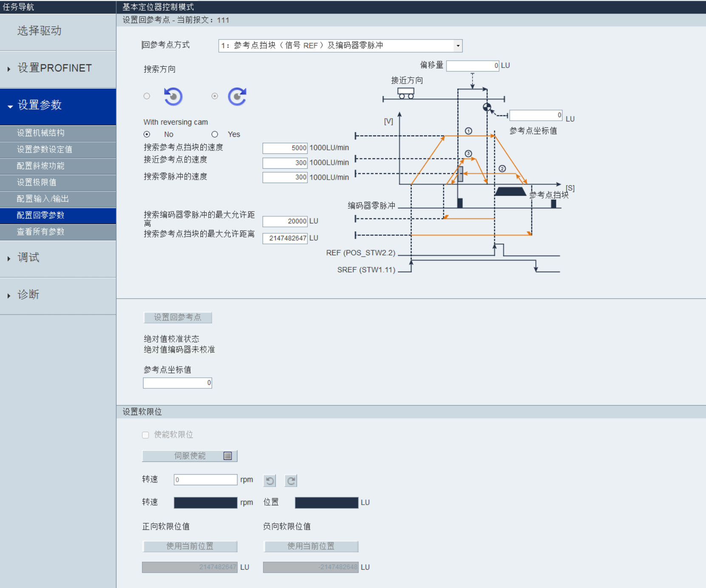Select "Yes" for With reversing cam
Screen dimensions: 706x588
(x=215, y=134)
